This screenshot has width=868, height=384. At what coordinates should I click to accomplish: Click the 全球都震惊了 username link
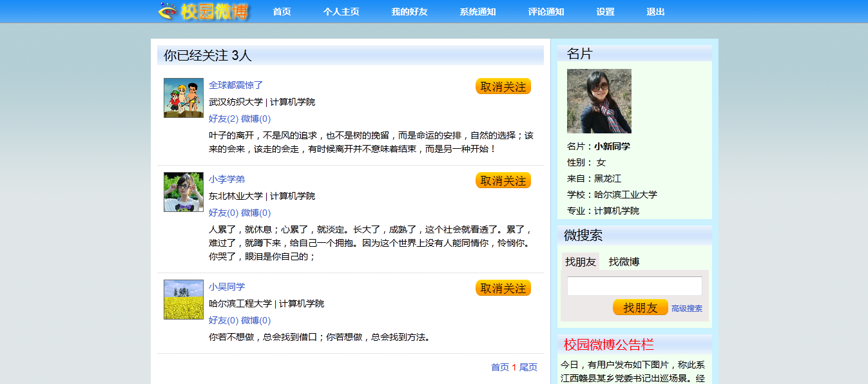(x=236, y=85)
